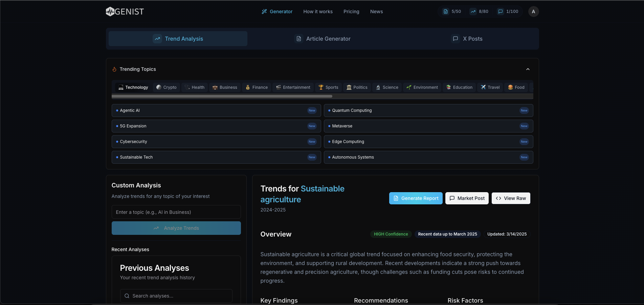Click the Search analyses field

[x=176, y=296]
